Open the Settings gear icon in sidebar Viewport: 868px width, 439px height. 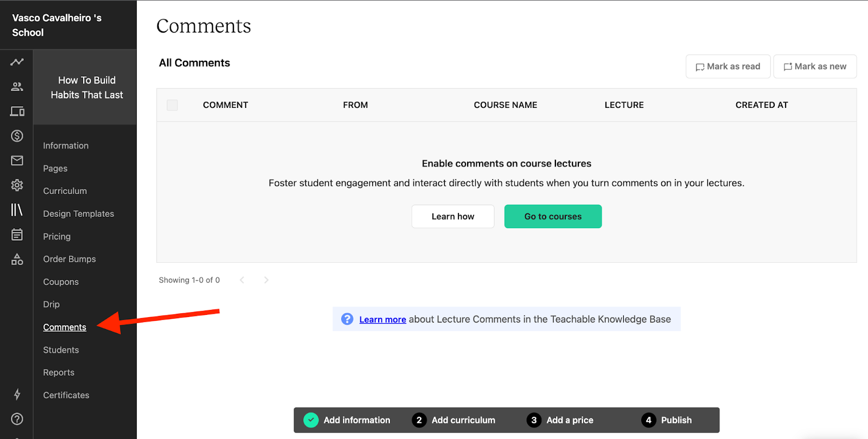pos(17,185)
